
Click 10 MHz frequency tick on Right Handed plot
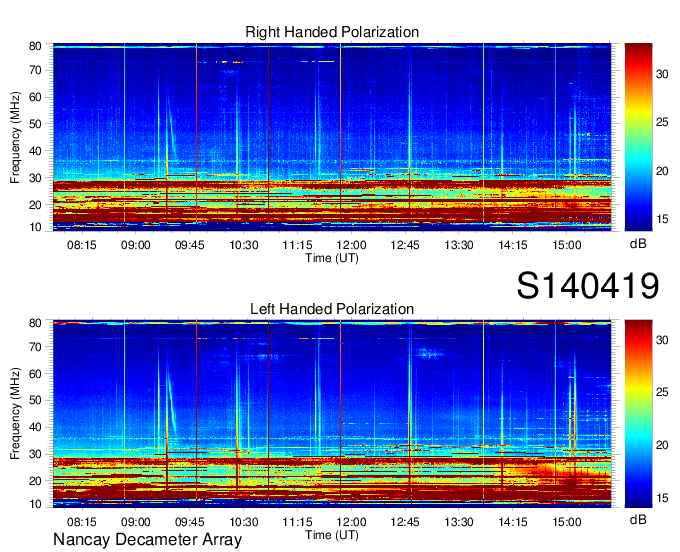tap(35, 227)
